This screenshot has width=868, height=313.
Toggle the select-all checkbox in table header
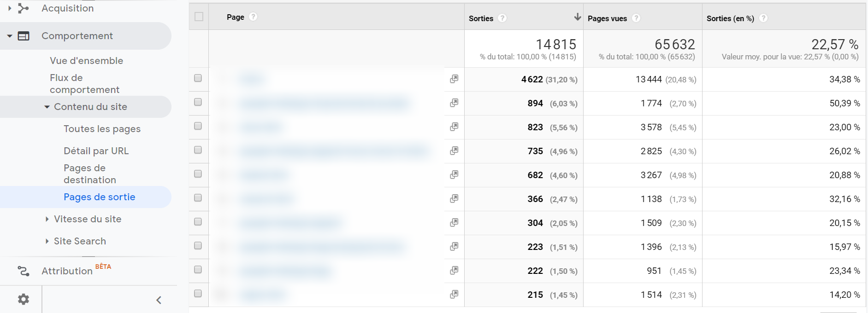click(199, 17)
